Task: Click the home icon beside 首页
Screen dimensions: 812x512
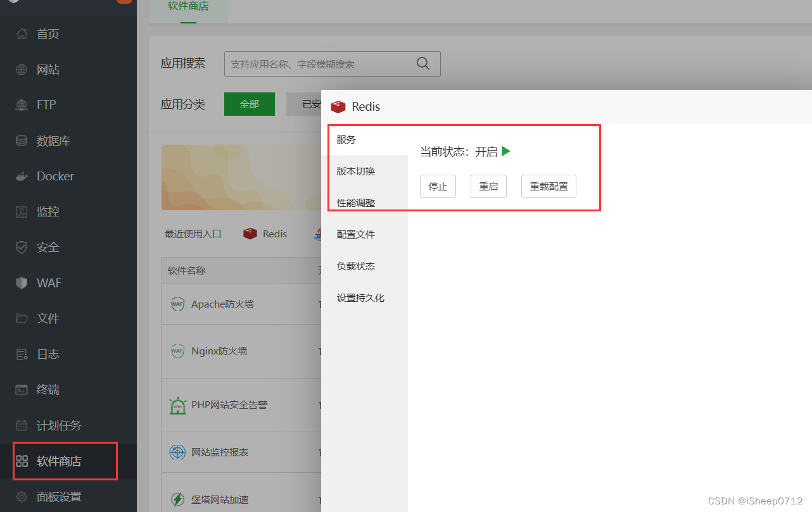Action: click(22, 34)
